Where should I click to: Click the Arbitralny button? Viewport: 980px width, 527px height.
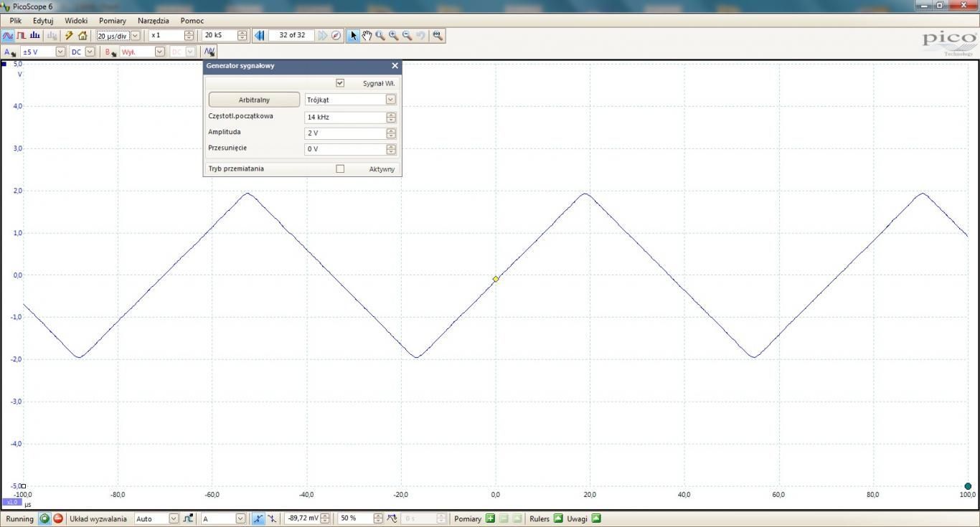(x=254, y=100)
